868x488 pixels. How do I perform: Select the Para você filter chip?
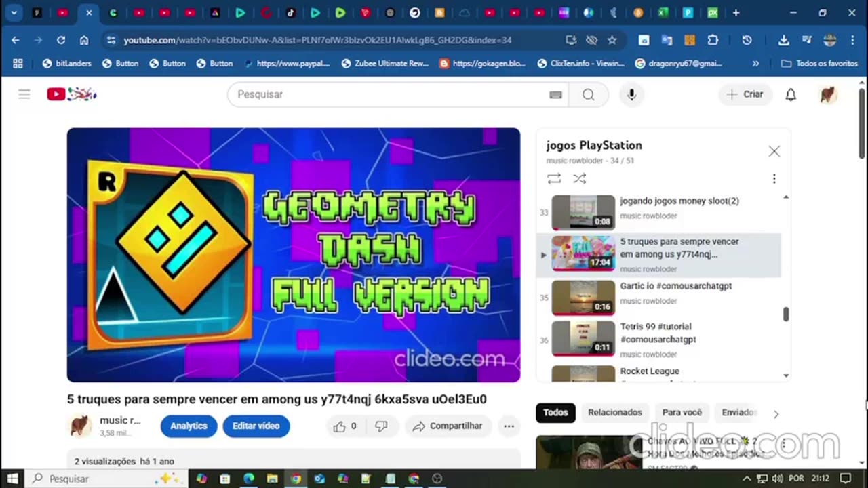click(x=682, y=412)
